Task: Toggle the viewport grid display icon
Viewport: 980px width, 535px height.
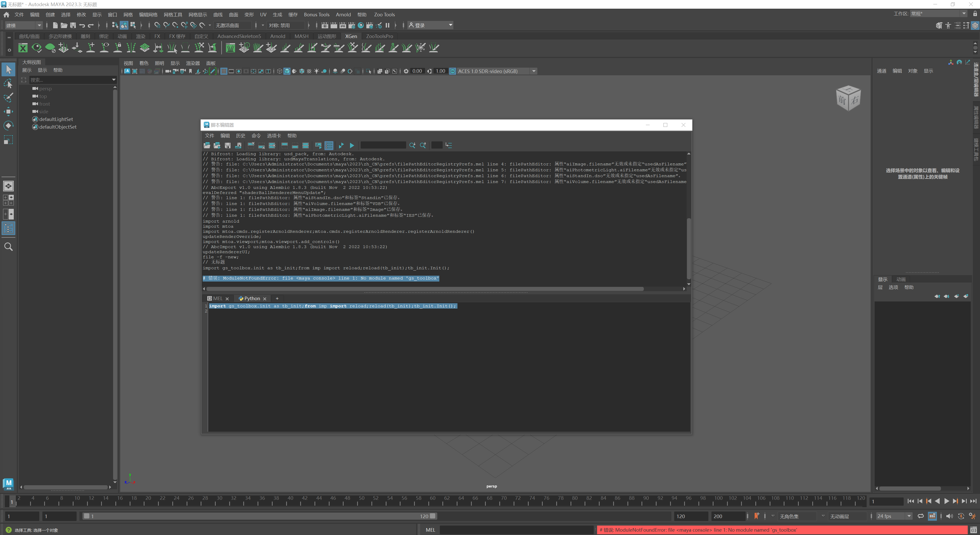Action: tap(224, 71)
